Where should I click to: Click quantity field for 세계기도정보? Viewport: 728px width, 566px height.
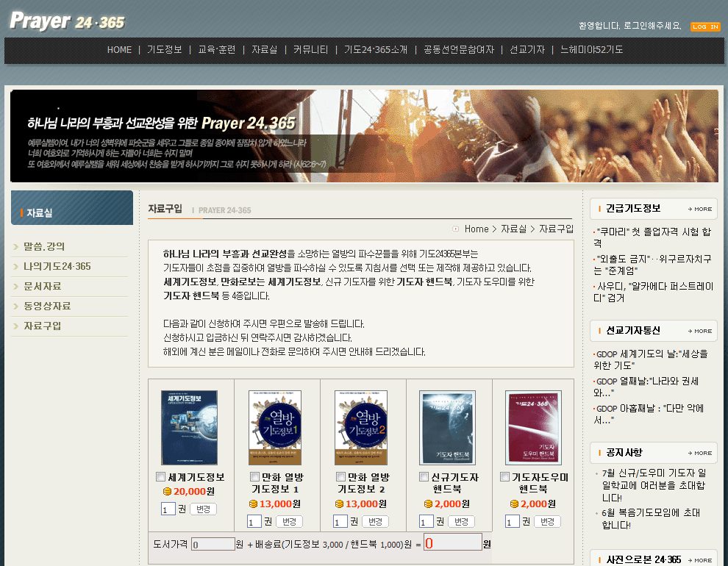click(168, 509)
